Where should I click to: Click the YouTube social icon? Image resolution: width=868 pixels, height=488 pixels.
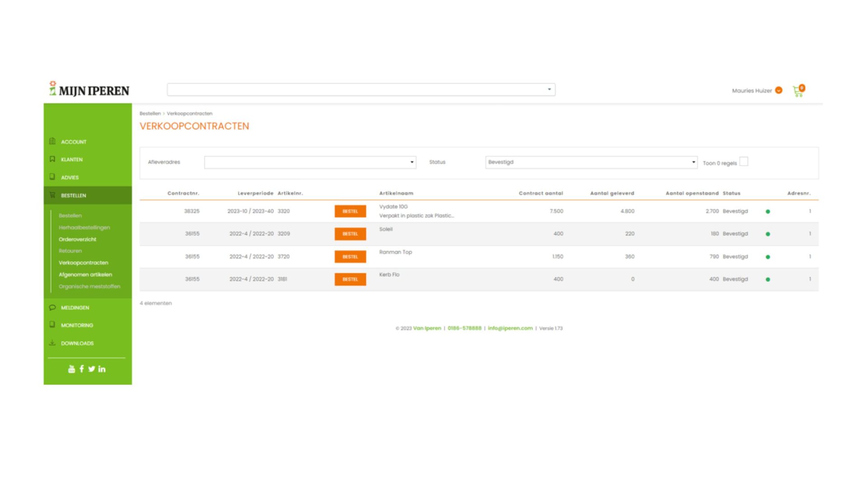tap(71, 369)
